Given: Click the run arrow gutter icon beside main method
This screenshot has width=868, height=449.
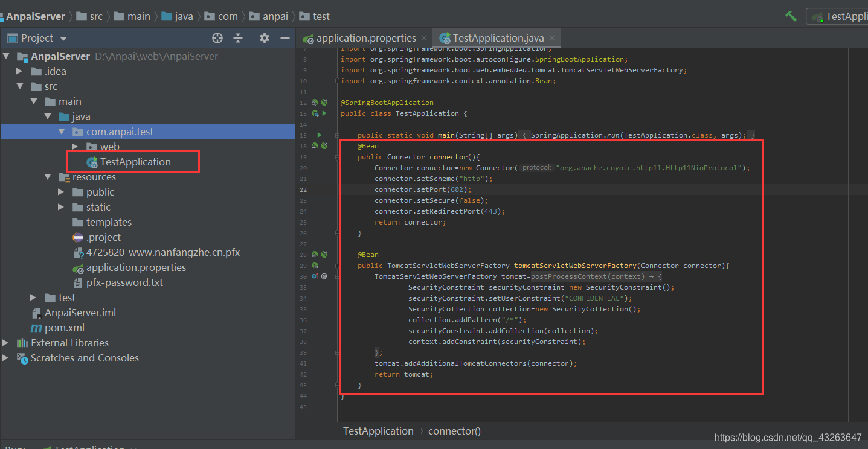Looking at the screenshot, I should pos(320,135).
